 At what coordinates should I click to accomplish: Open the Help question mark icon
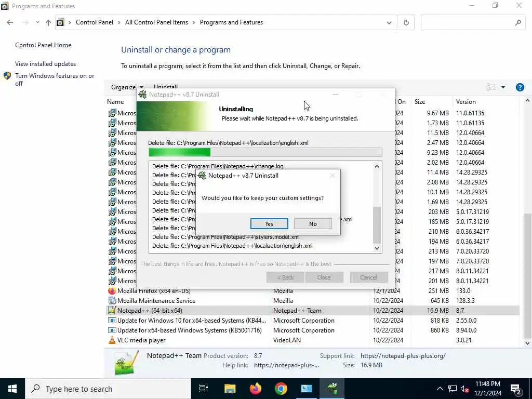[520, 87]
